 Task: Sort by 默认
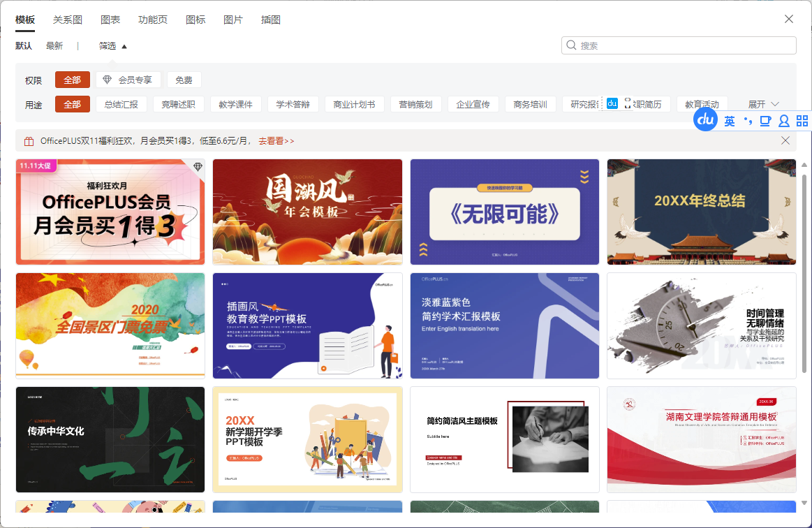[24, 46]
